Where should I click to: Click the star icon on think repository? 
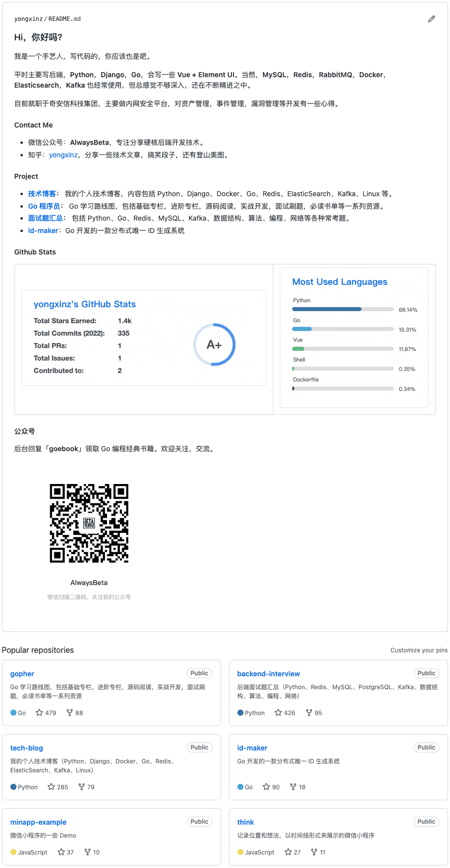pyautogui.click(x=288, y=852)
